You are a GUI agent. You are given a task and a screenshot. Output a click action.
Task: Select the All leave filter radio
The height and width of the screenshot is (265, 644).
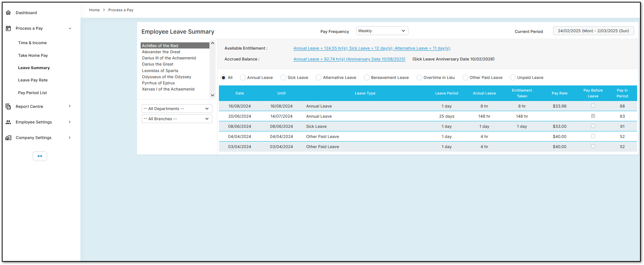[x=223, y=77]
